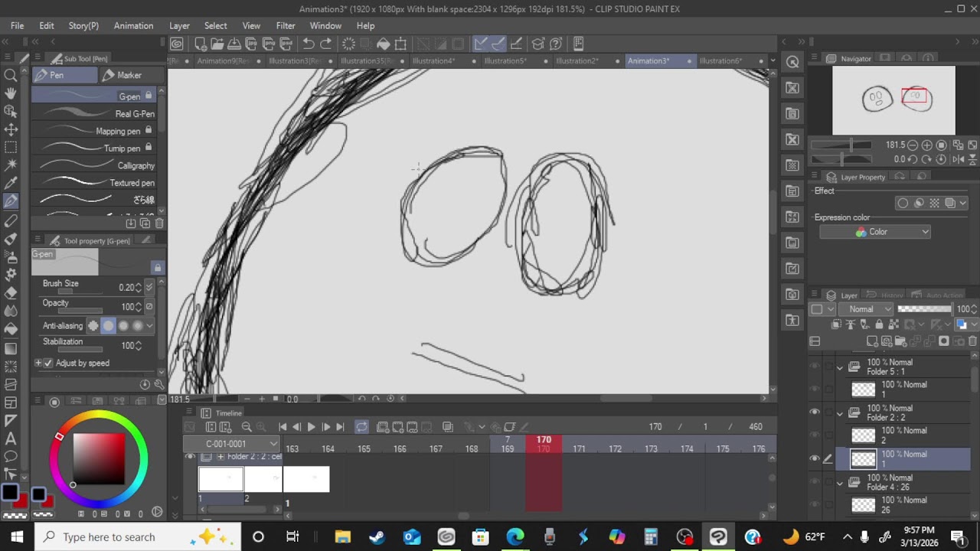Screen dimensions: 980x551
Task: Open the Filter menu
Action: [286, 25]
